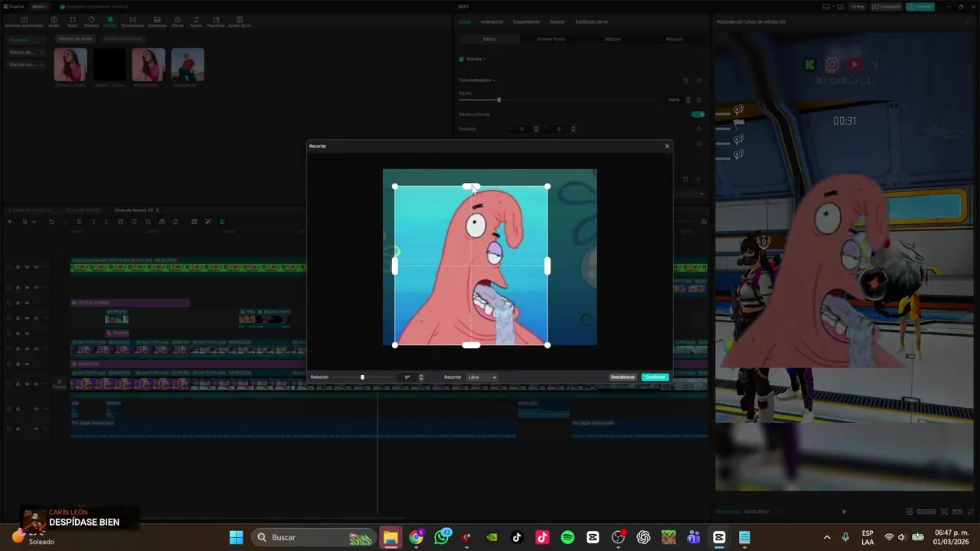Click the Escala slider handle
The height and width of the screenshot is (551, 980).
point(498,99)
